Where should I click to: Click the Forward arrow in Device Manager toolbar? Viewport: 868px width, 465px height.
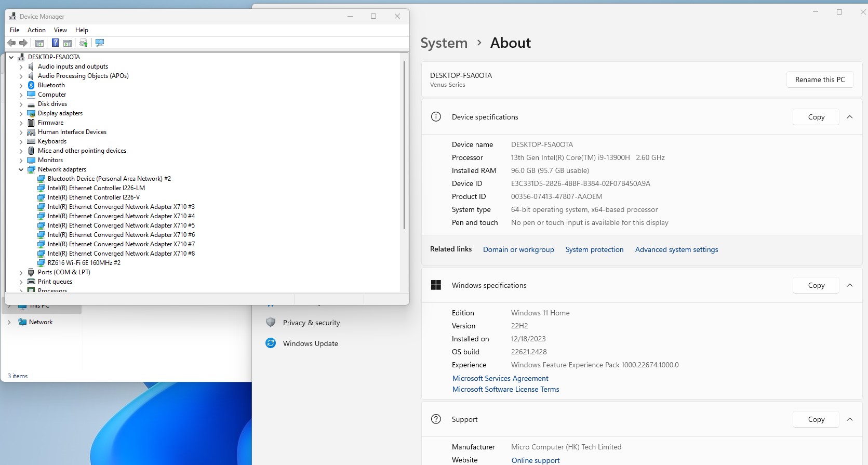coord(23,43)
